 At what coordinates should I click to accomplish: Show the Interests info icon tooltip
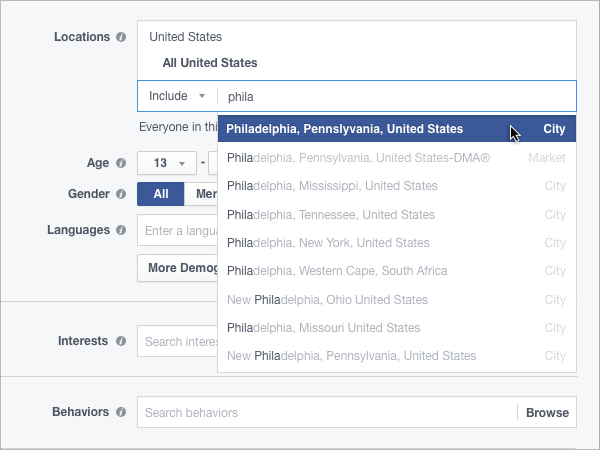[121, 341]
